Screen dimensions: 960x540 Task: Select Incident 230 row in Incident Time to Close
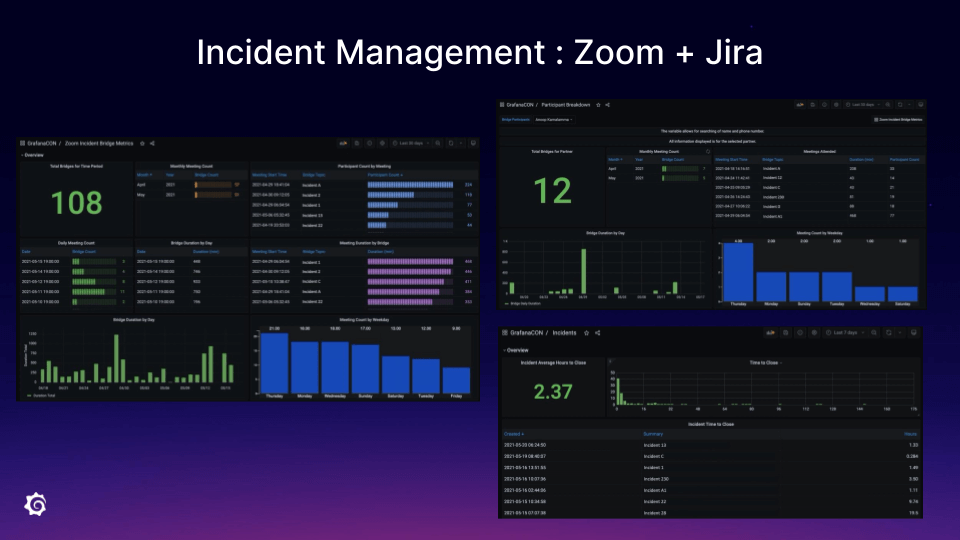(710, 479)
